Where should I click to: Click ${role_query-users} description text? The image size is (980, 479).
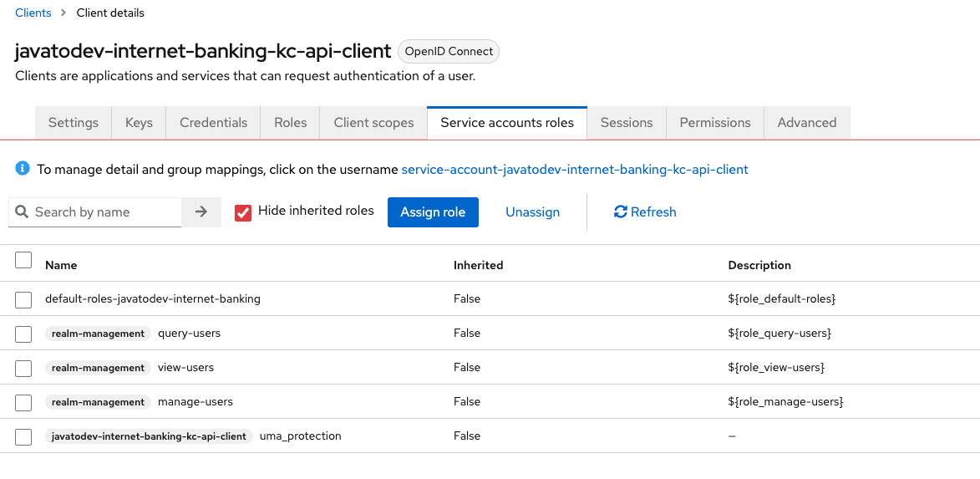[779, 334]
